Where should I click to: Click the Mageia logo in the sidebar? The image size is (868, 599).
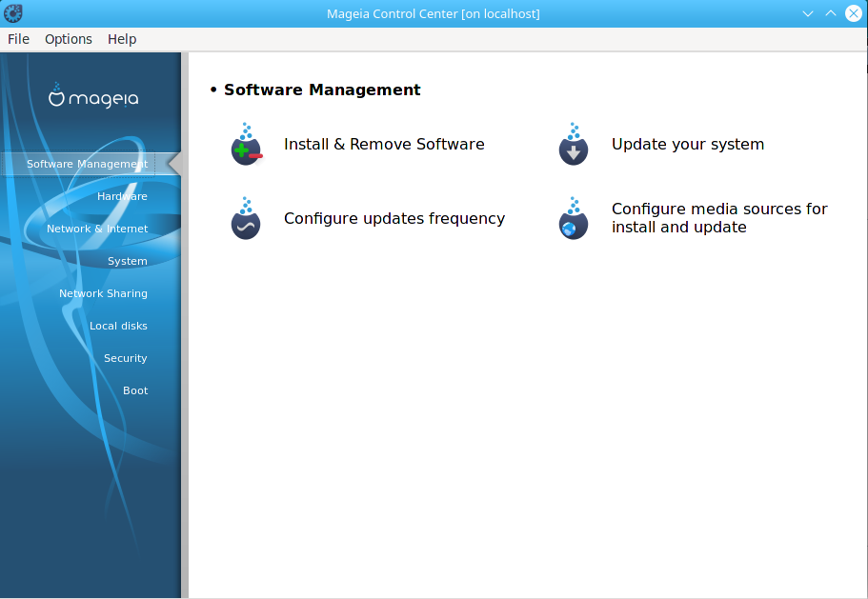[x=91, y=97]
